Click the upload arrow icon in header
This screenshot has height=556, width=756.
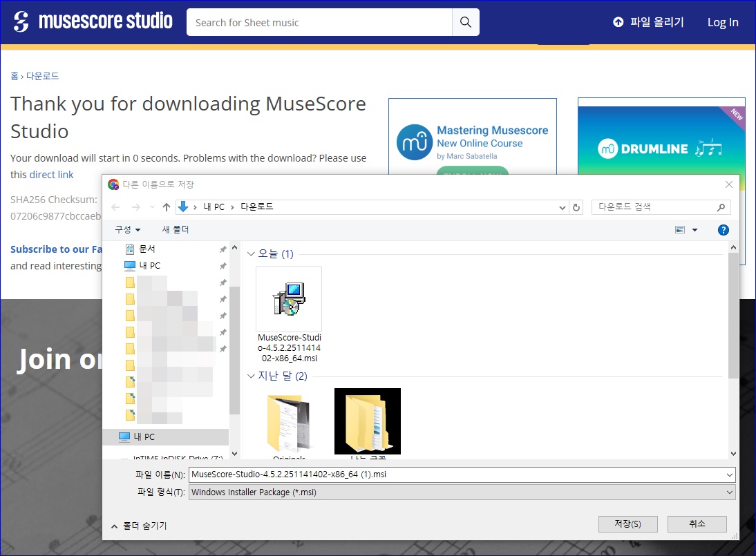click(x=618, y=22)
